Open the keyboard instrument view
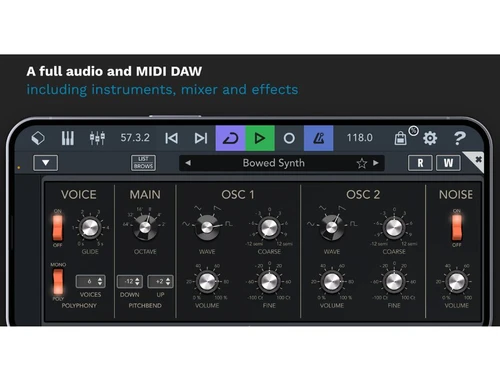Screen dimensions: 500x375 pos(68,138)
